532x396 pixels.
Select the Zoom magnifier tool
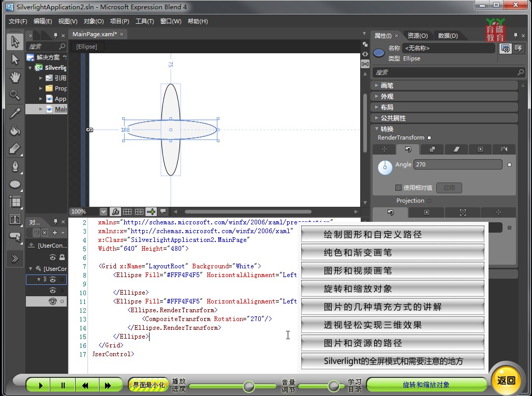[x=15, y=95]
